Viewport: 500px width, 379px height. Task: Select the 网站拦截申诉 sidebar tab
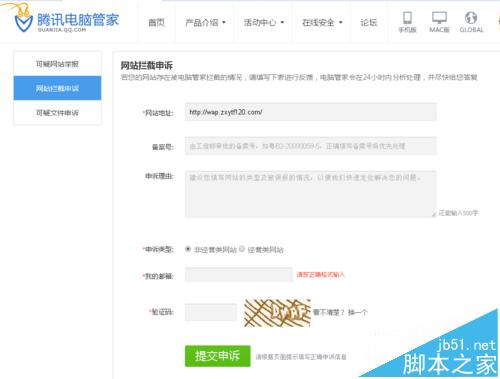click(x=57, y=88)
